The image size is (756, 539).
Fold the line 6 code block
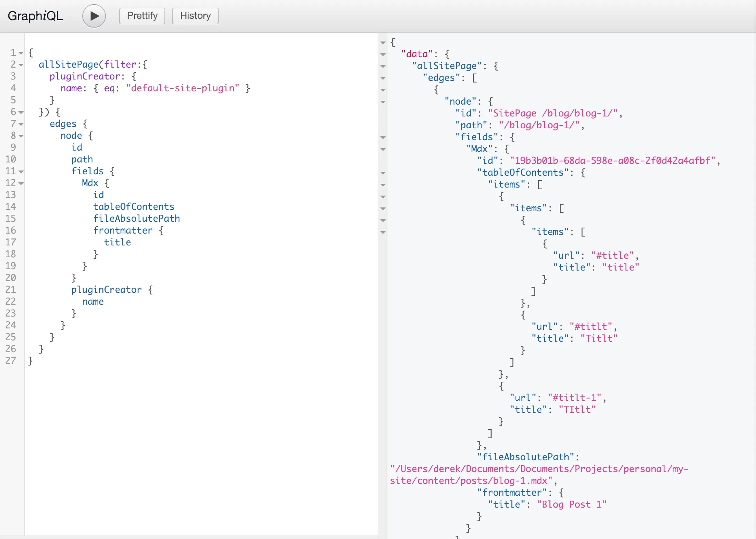coord(21,112)
